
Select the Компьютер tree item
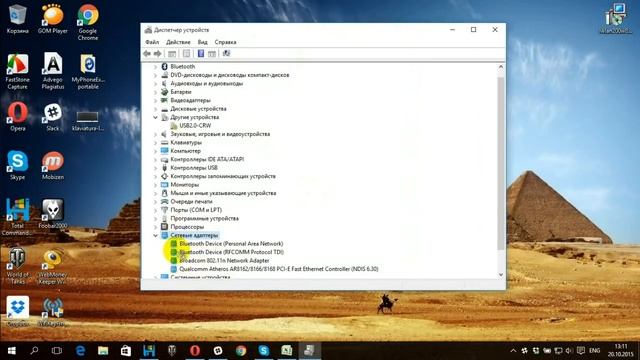pos(185,151)
